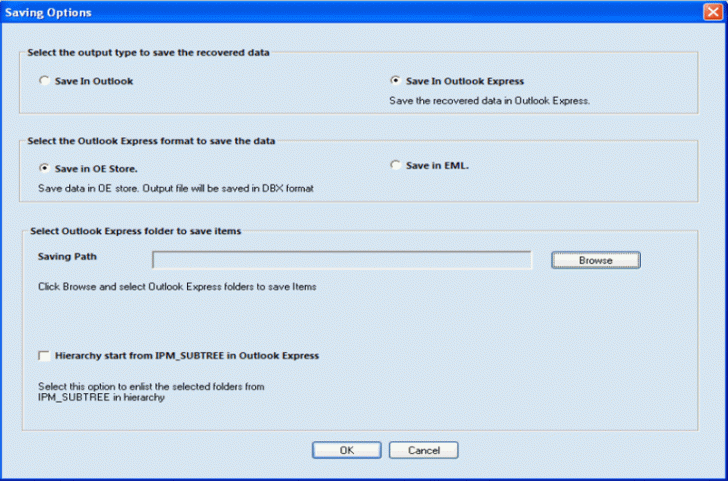The image size is (728, 481).
Task: Click 'Click Browse and select Outlook Express folders' hint
Action: coord(177,287)
